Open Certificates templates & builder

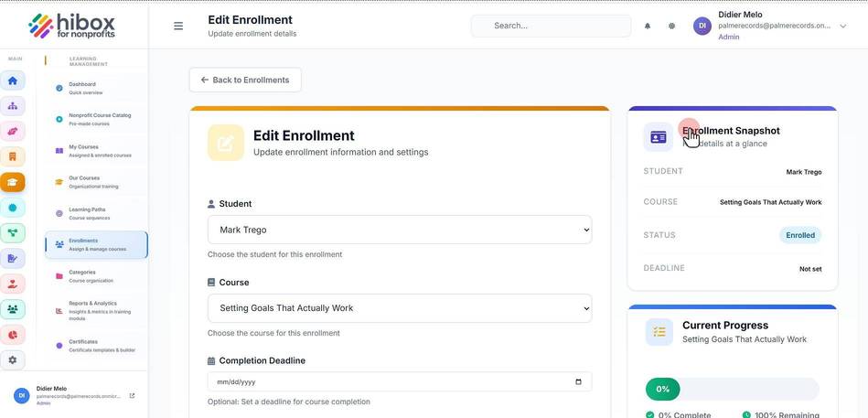point(95,346)
